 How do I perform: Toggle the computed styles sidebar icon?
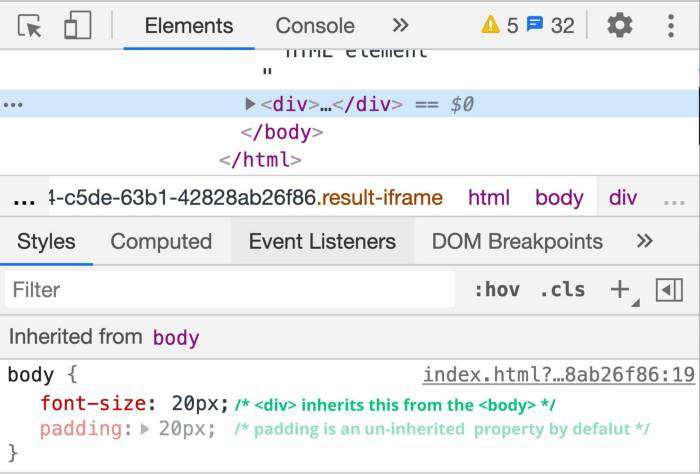[x=669, y=290]
